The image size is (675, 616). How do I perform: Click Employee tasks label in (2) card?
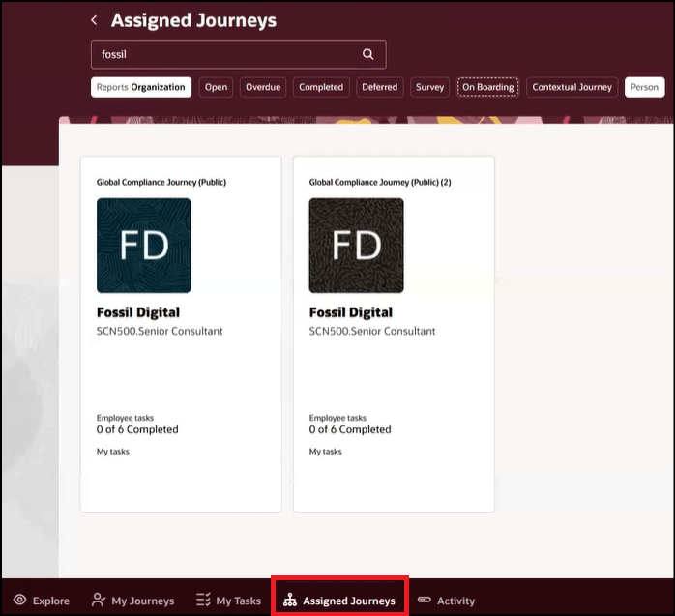337,418
